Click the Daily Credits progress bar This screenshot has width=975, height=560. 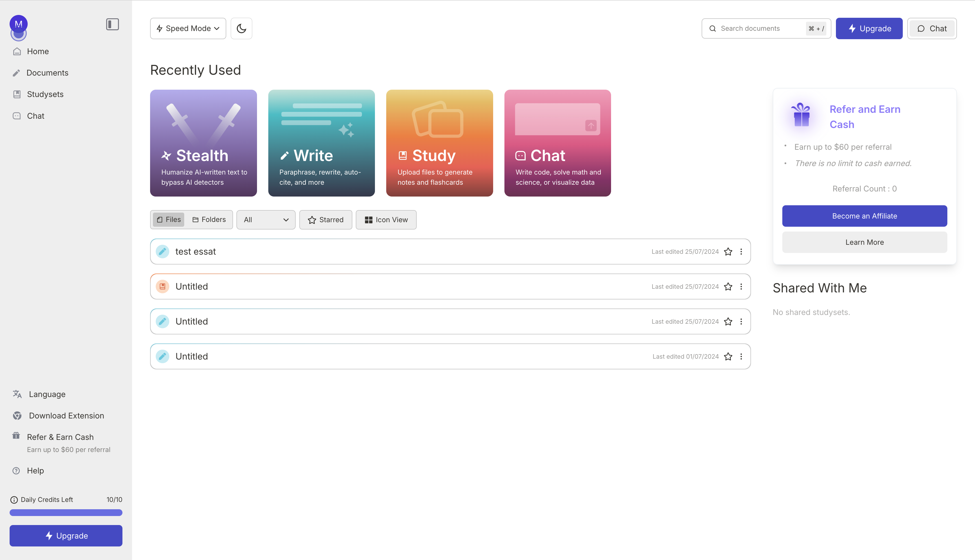click(x=66, y=513)
